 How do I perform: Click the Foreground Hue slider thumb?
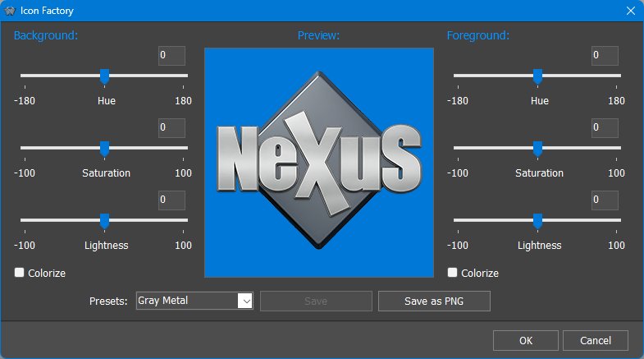537,76
